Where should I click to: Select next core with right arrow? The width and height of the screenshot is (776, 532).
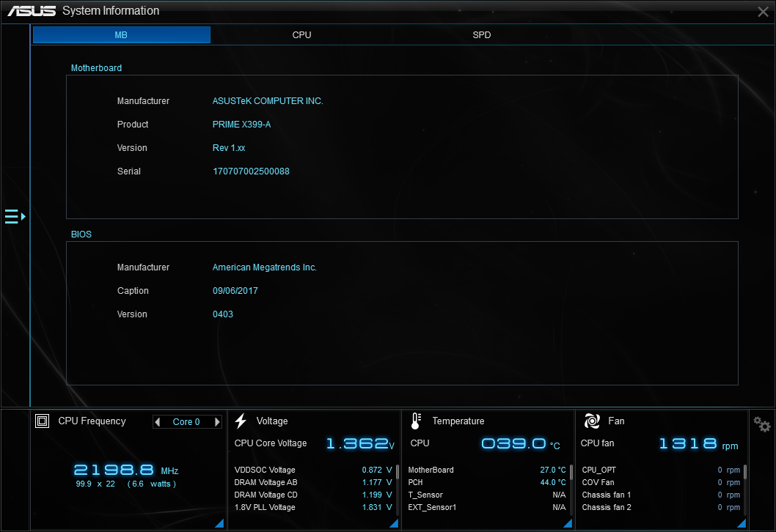click(x=217, y=422)
